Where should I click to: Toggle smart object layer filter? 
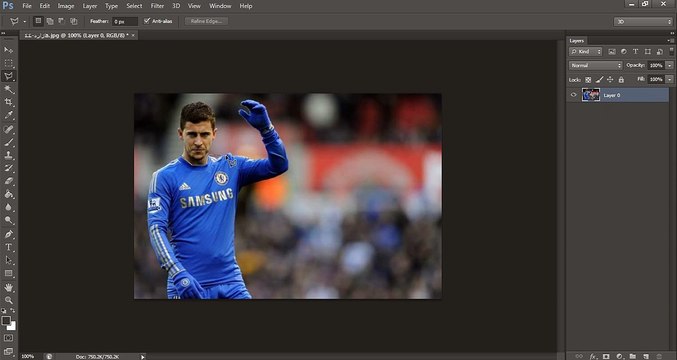[x=660, y=51]
